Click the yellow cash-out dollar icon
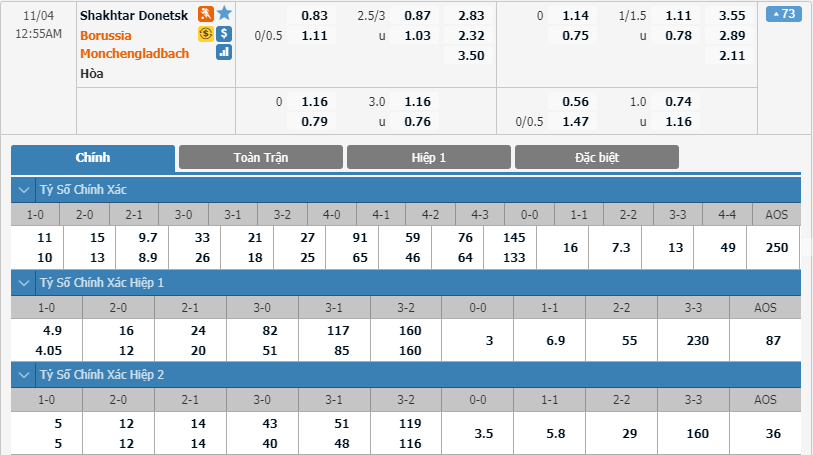The image size is (813, 455). tap(206, 34)
